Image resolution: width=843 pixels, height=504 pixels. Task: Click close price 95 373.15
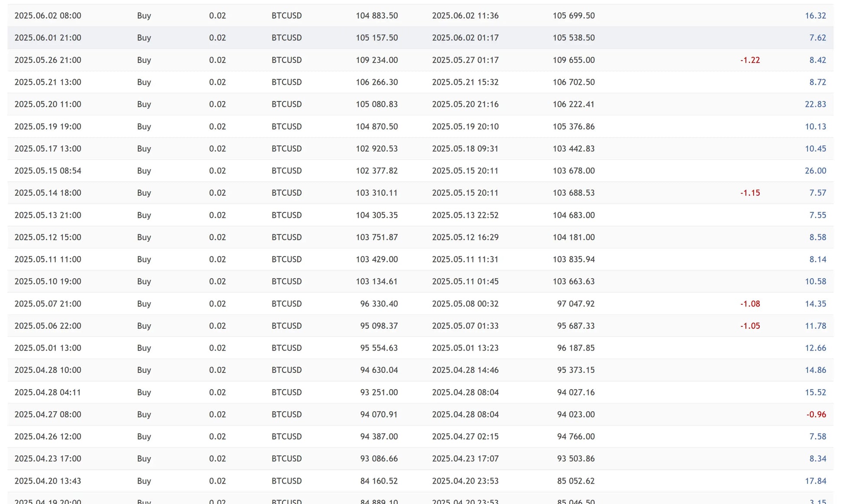[x=576, y=370]
